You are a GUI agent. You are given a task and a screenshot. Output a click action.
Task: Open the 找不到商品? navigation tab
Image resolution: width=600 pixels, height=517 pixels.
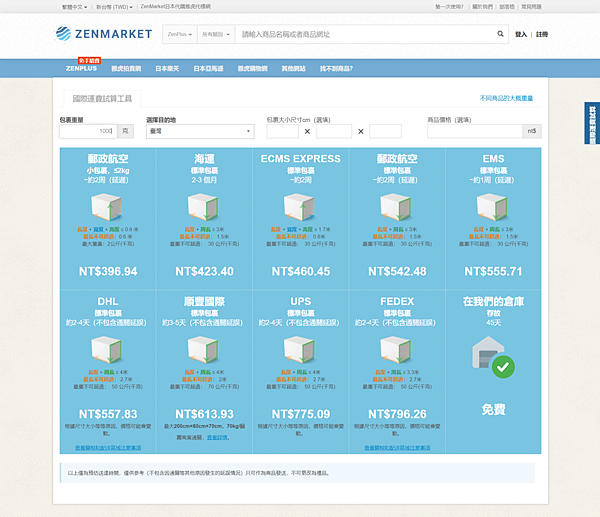point(336,68)
